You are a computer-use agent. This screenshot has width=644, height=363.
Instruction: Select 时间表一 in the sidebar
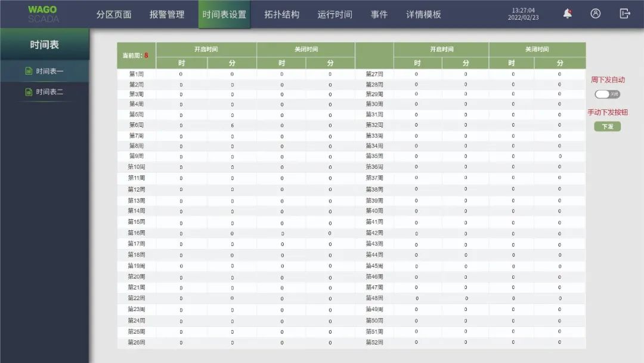point(49,71)
